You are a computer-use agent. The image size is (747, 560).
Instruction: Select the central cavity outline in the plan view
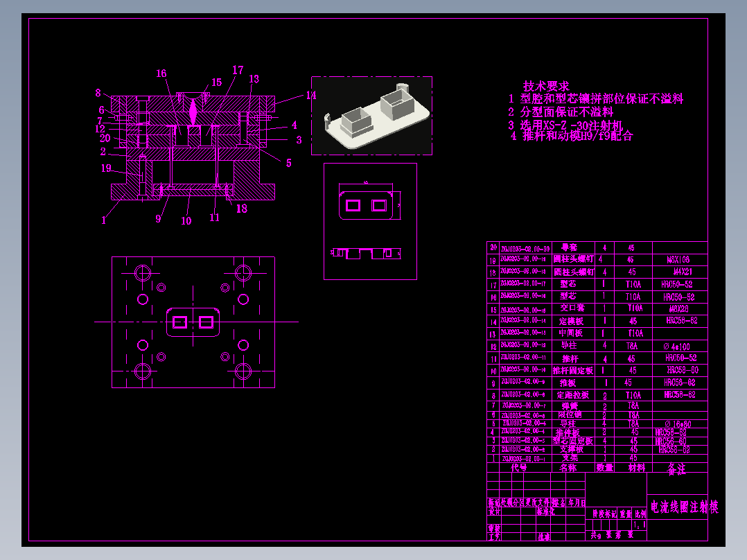193,322
